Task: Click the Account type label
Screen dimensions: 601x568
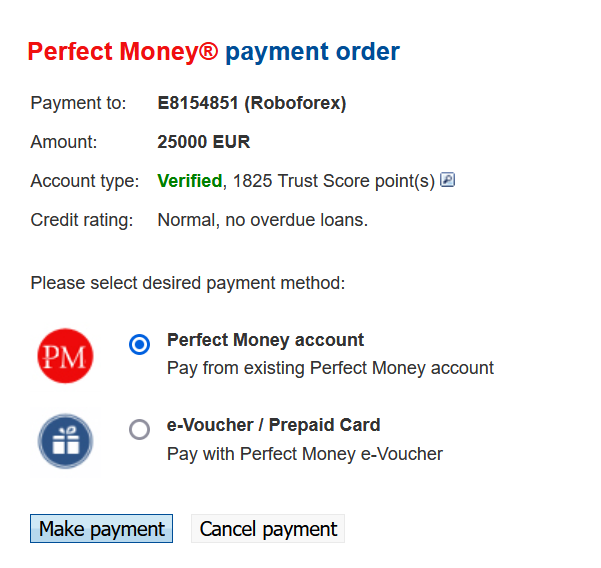Action: (x=85, y=181)
